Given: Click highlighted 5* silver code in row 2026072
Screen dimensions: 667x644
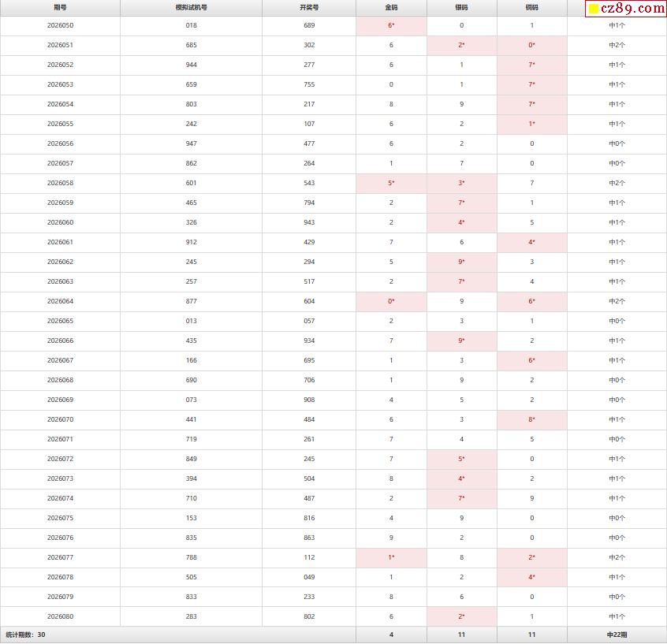Looking at the screenshot, I should pos(462,459).
